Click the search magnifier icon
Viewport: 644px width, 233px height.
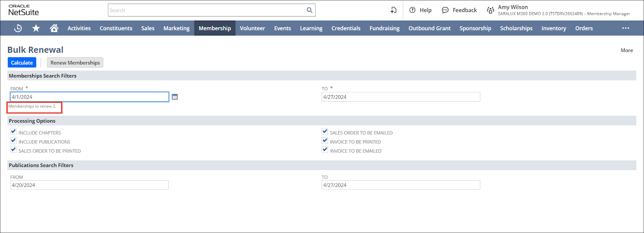[x=309, y=10]
